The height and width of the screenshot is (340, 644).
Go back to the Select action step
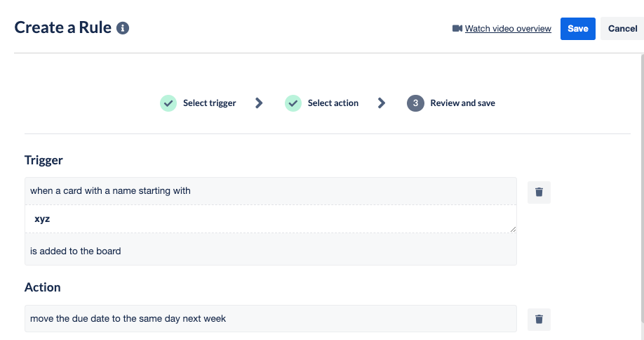333,103
